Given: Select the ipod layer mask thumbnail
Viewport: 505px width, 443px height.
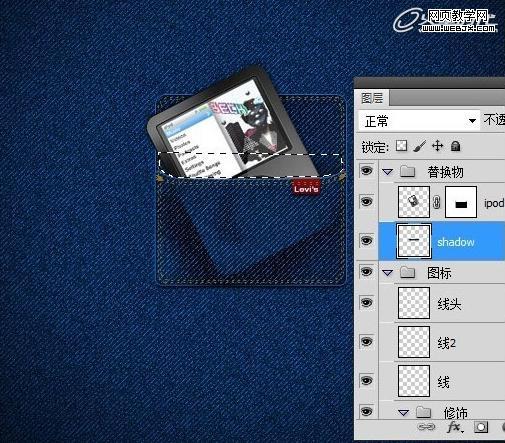Looking at the screenshot, I should [x=461, y=202].
